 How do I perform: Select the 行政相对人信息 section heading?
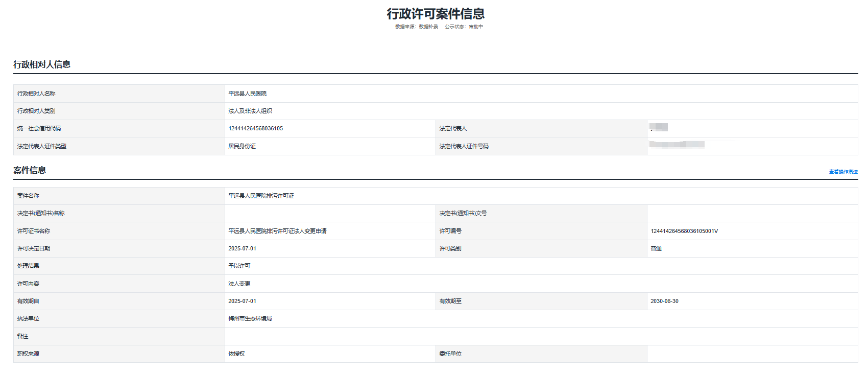tap(42, 64)
